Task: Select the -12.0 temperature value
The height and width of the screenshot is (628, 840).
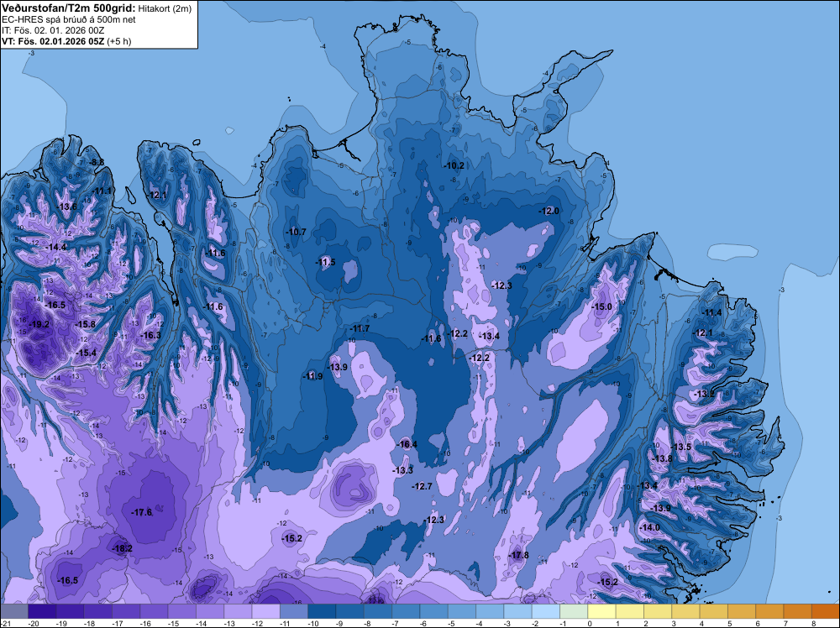Action: 549,211
